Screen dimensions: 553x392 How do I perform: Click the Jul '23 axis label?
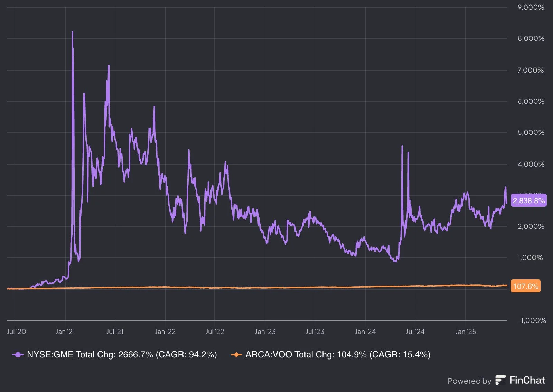tap(315, 332)
